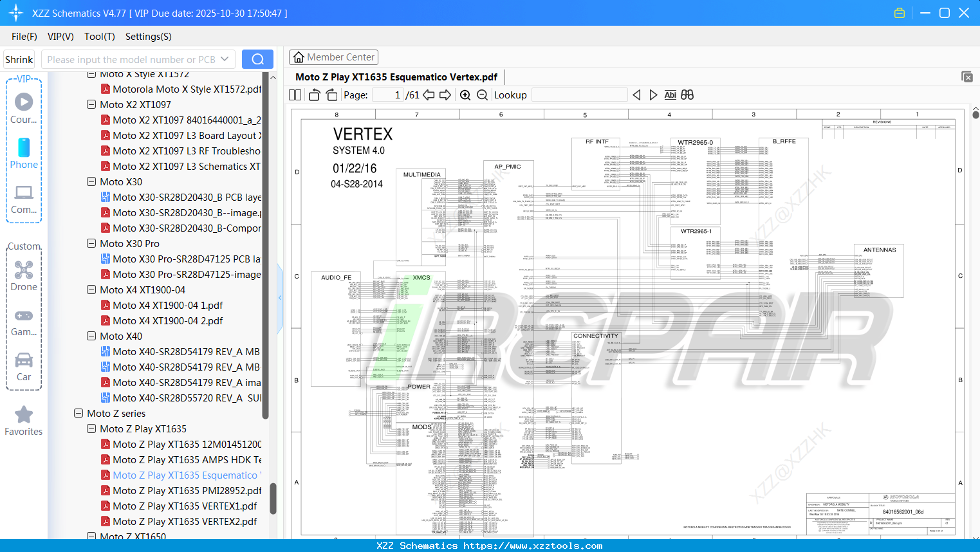The width and height of the screenshot is (980, 552).
Task: Open the Drone category
Action: [24, 276]
